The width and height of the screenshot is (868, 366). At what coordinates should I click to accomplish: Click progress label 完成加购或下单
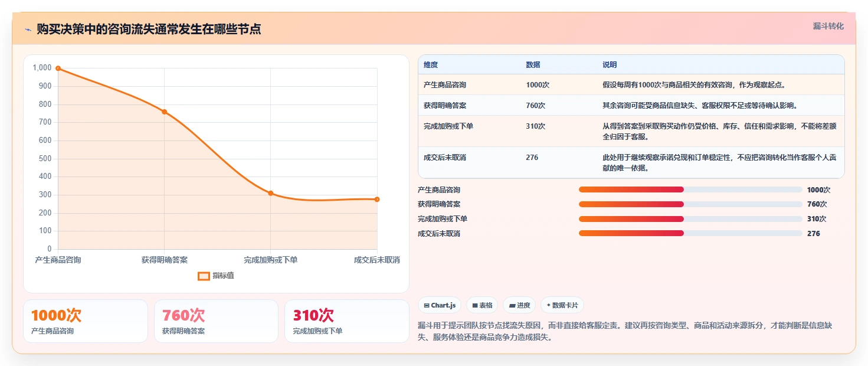click(443, 219)
